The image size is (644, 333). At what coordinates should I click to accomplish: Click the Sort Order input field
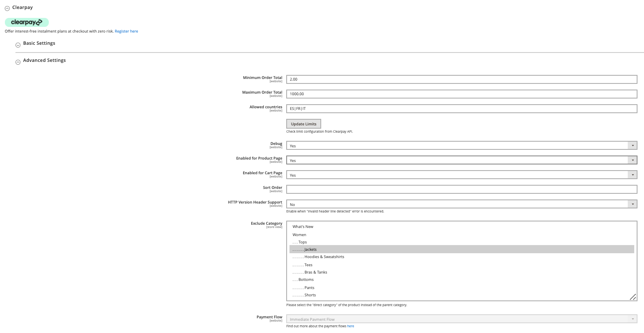[x=461, y=189]
